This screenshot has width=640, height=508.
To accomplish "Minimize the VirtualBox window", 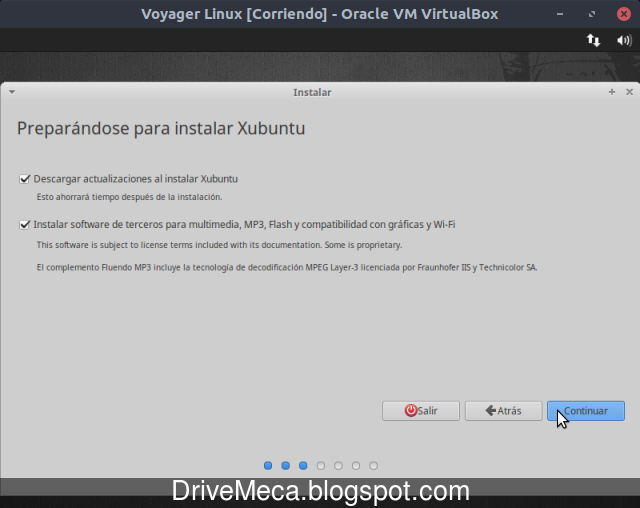I will point(560,14).
